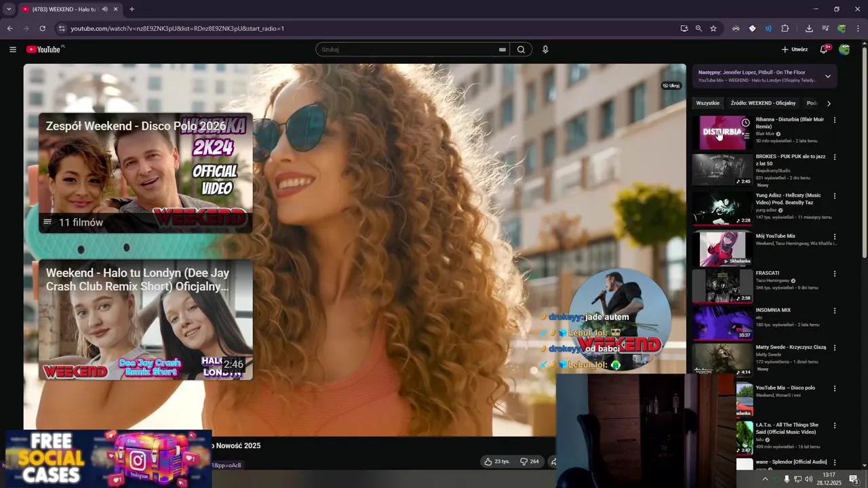Viewport: 868px width, 488px height.
Task: Show hidden system tray icons arrow
Action: click(766, 479)
